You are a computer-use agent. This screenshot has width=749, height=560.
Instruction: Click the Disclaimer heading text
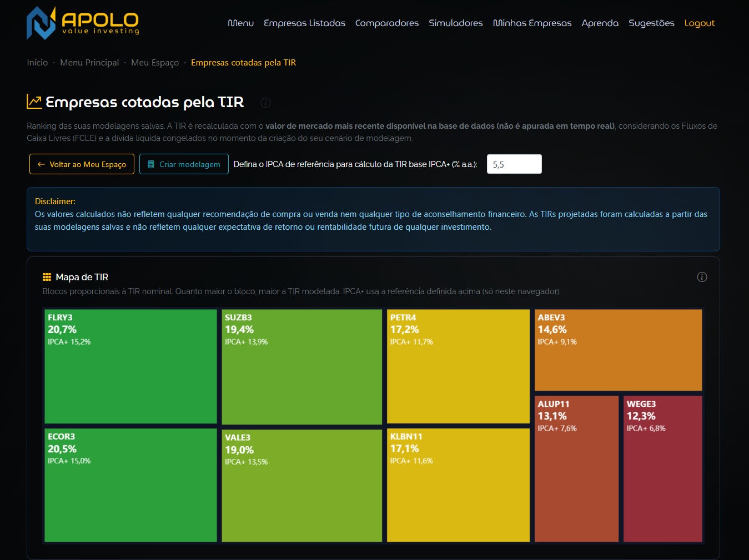55,201
